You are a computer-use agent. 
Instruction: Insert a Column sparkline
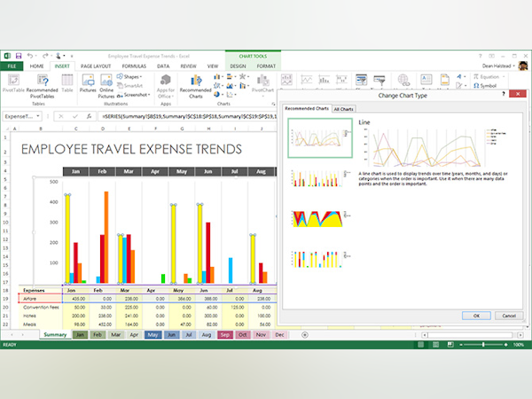pyautogui.click(x=324, y=81)
